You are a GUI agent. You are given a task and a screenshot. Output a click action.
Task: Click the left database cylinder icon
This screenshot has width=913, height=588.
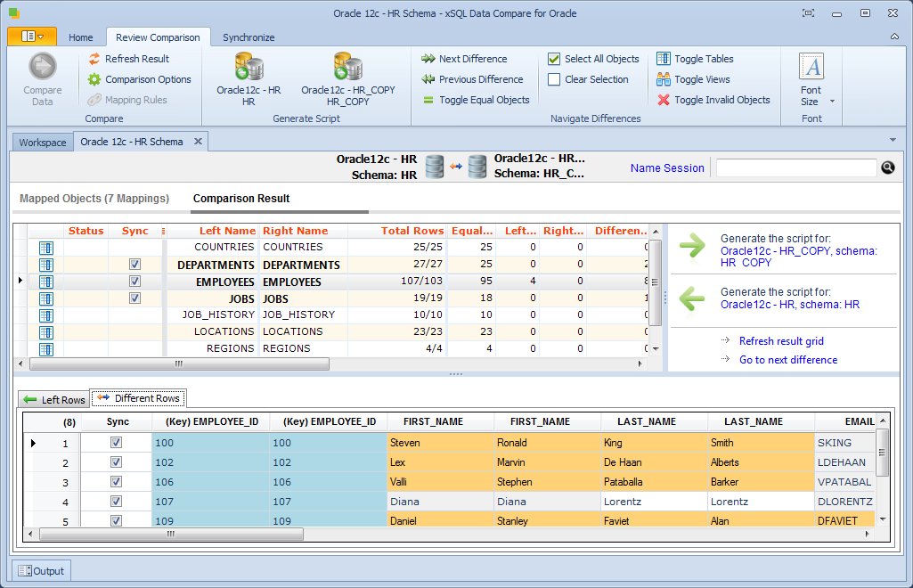coord(435,167)
